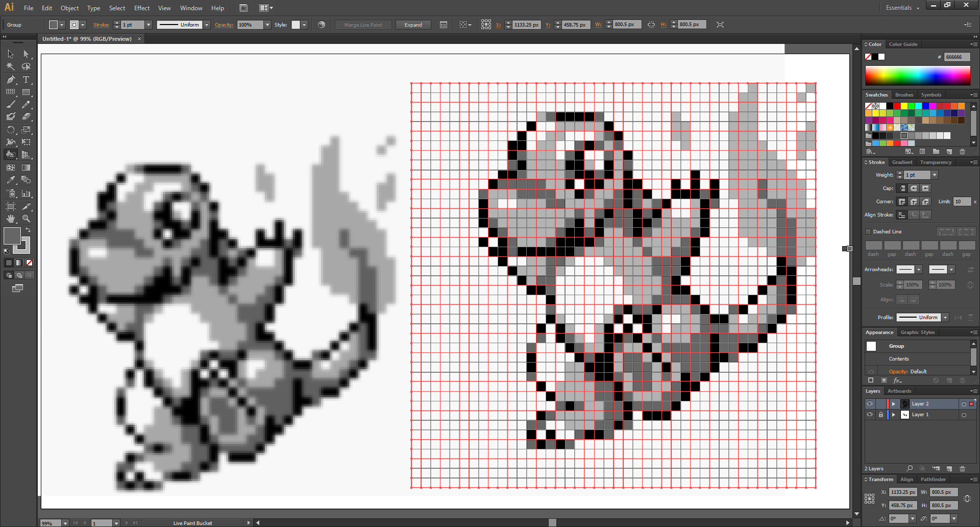The width and height of the screenshot is (980, 527).
Task: Locate object with Layers magnifier icon
Action: (x=910, y=468)
